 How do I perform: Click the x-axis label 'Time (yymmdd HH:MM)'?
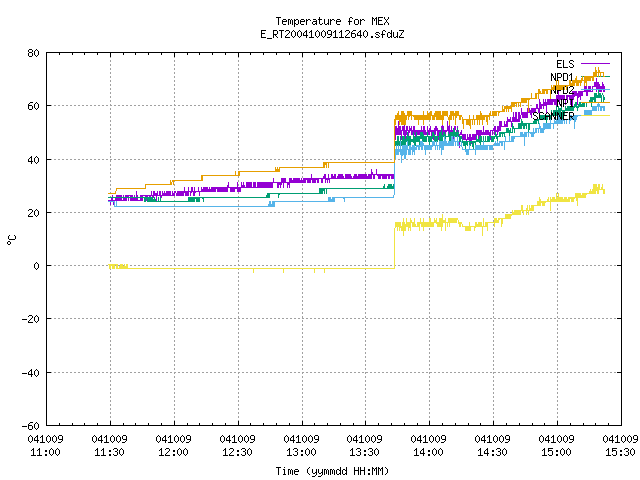point(332,471)
